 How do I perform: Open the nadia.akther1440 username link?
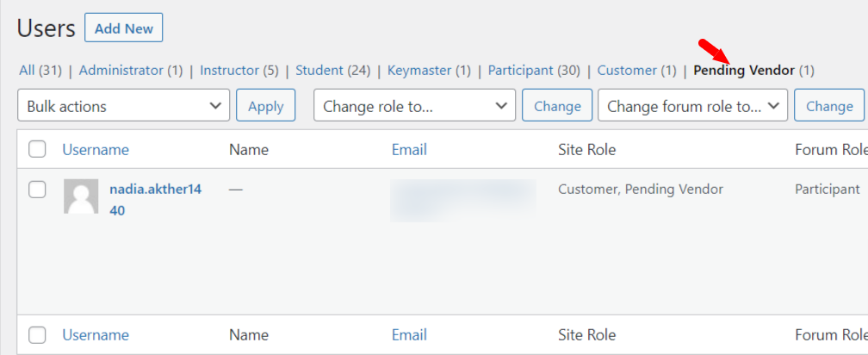155,189
